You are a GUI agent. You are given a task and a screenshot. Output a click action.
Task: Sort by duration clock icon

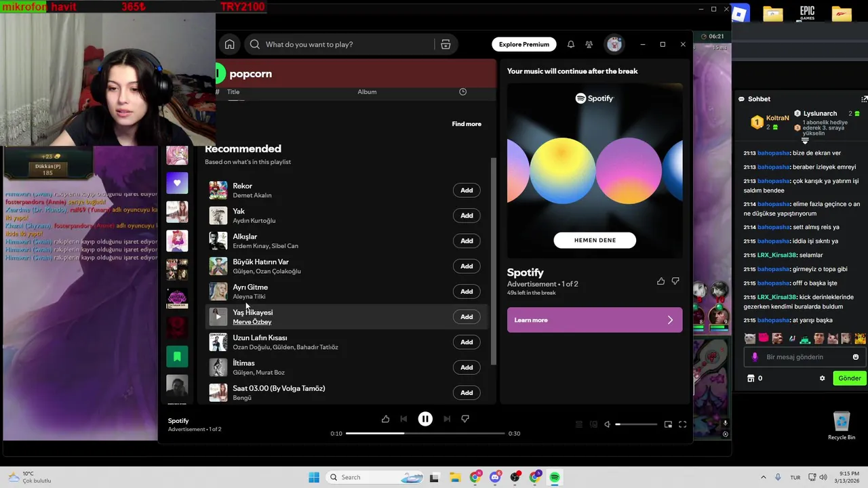(462, 91)
